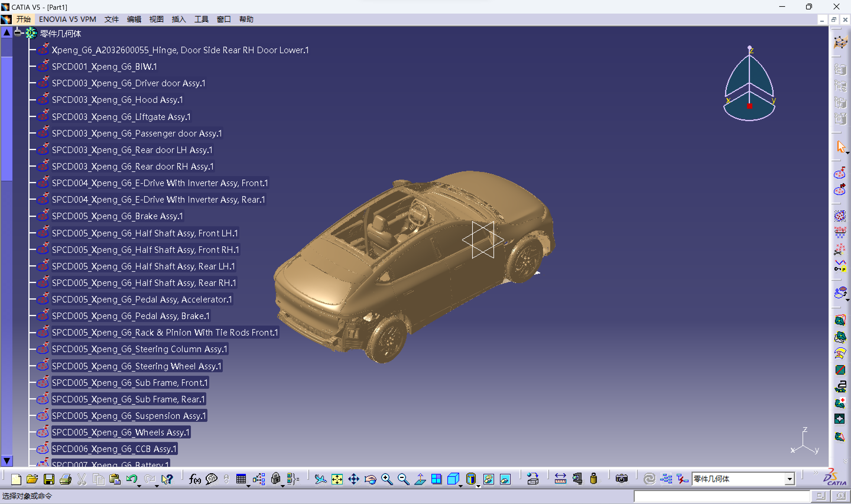This screenshot has height=504, width=851.
Task: Select the Pan arrows icon
Action: pos(353,479)
